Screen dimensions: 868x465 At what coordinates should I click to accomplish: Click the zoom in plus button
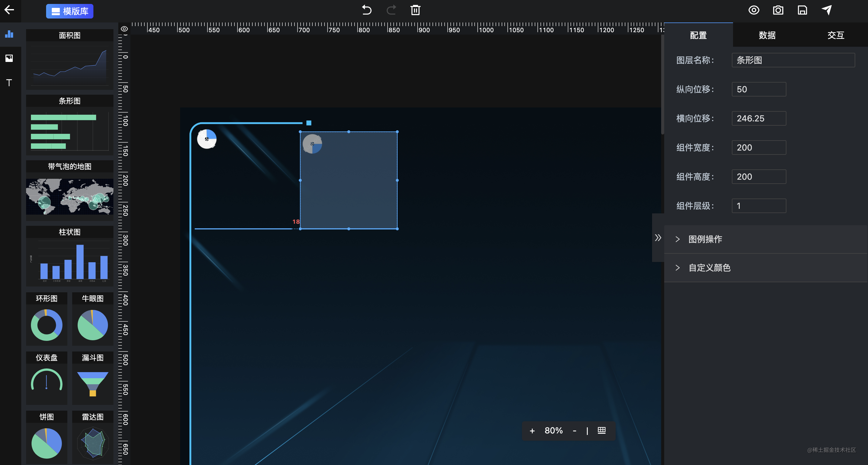(532, 431)
